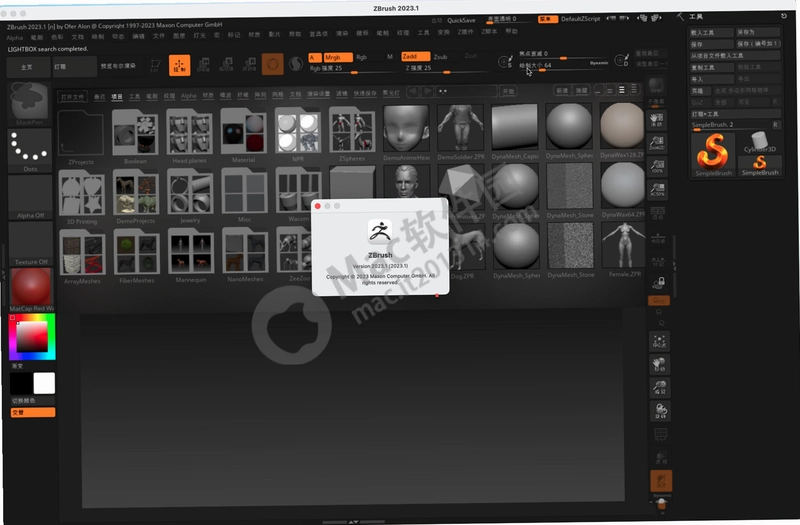
Task: Open the MatCap Red Wax material
Action: pos(31,290)
